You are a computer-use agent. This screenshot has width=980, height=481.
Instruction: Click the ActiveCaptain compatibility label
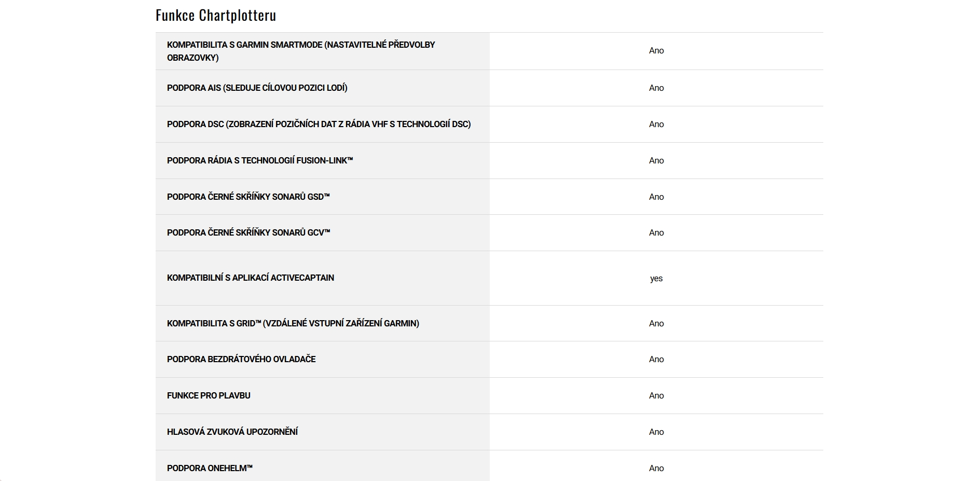(x=251, y=278)
